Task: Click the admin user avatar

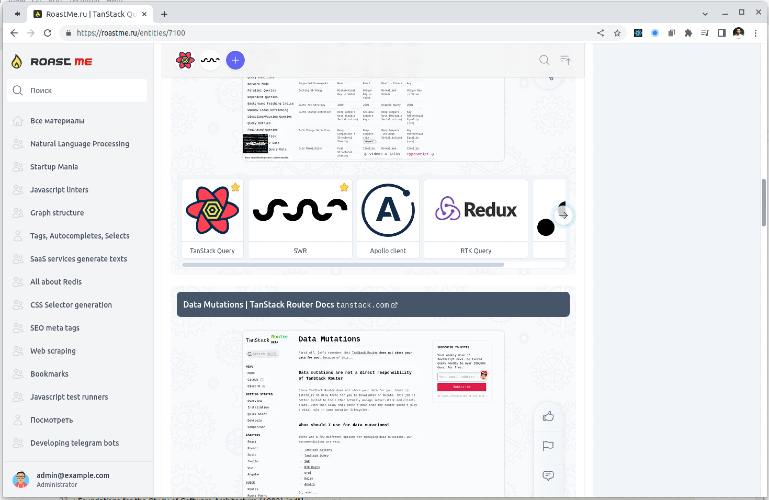Action: tap(21, 479)
